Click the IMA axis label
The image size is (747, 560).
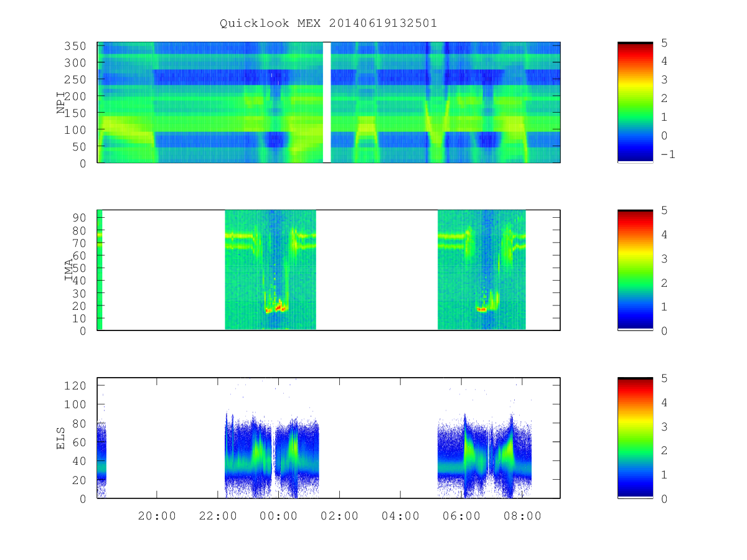coord(70,270)
